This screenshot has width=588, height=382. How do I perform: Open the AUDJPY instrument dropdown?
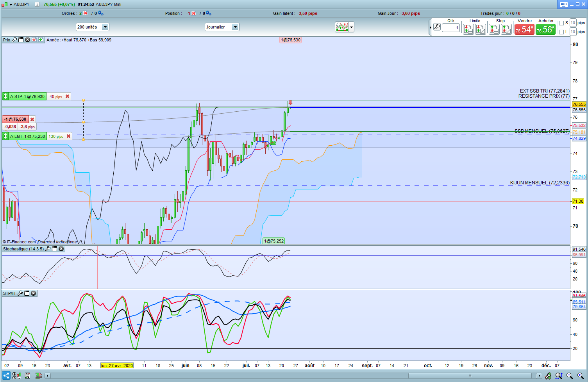pyautogui.click(x=11, y=4)
